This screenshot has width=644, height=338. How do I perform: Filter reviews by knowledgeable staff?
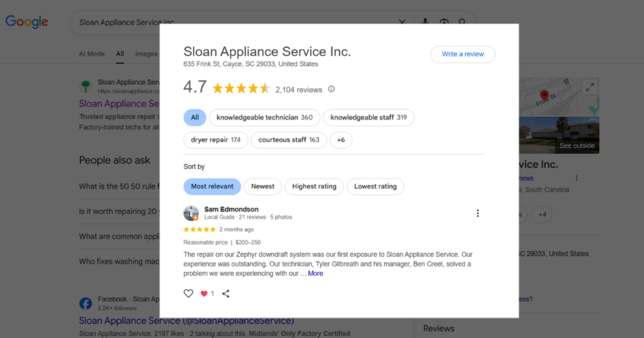[369, 117]
